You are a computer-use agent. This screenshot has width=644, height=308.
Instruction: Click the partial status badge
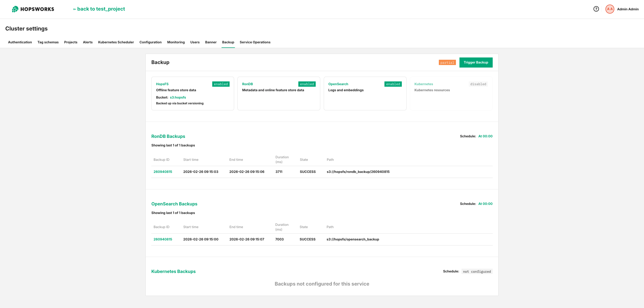(x=447, y=63)
